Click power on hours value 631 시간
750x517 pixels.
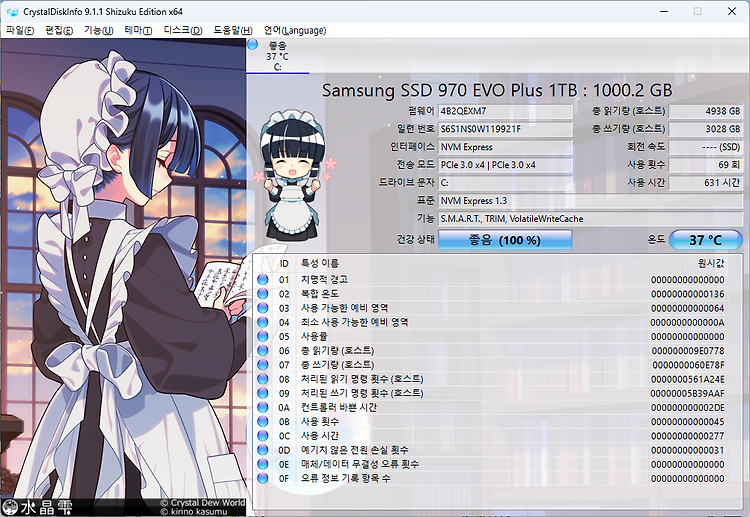[x=706, y=183]
